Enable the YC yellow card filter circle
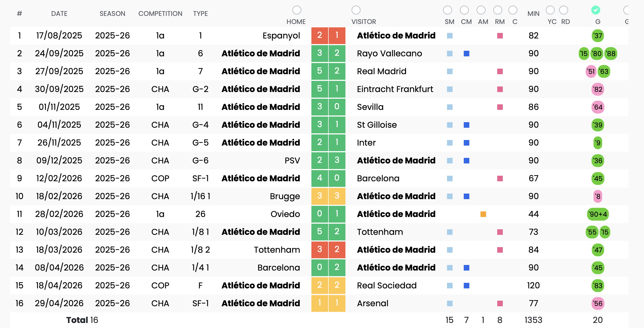The width and height of the screenshot is (644, 328). pyautogui.click(x=550, y=10)
